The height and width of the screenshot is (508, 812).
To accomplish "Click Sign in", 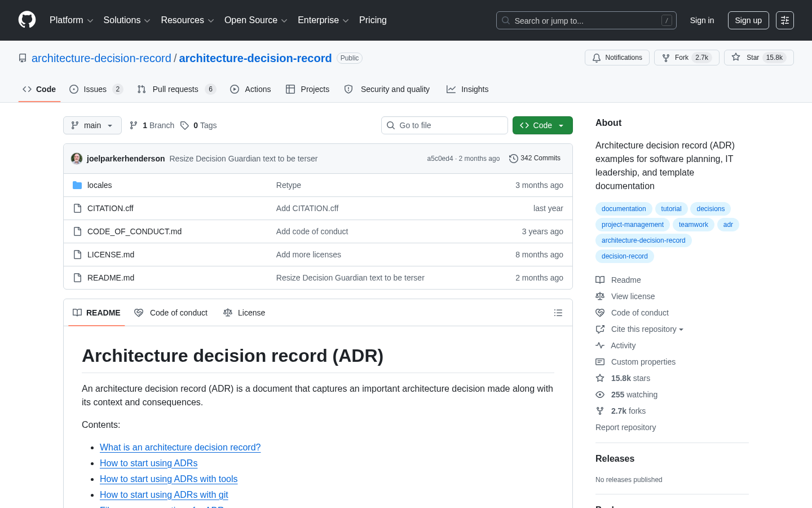I will coord(702,20).
